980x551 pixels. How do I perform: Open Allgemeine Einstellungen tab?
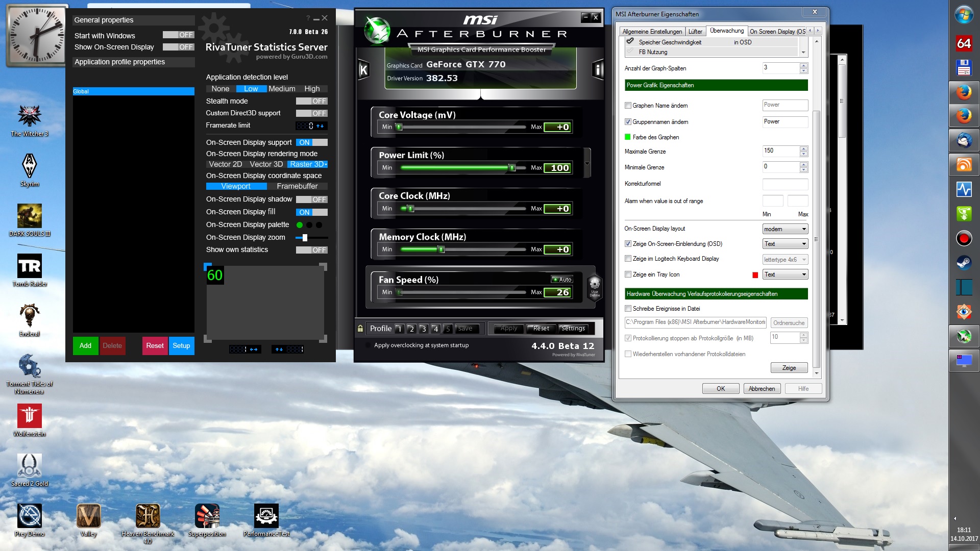(x=652, y=32)
